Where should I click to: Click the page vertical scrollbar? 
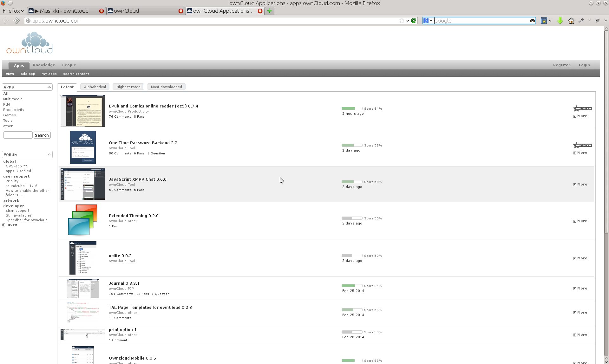[606, 132]
